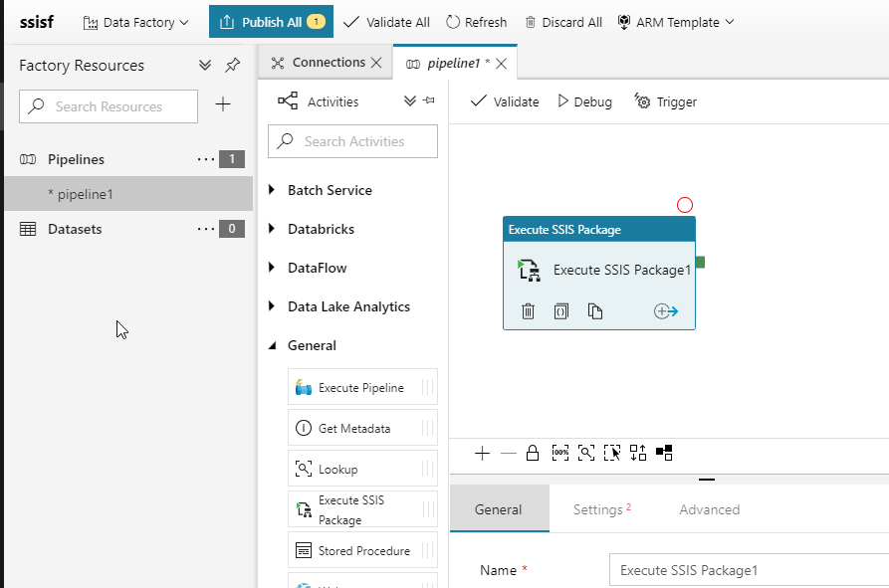The width and height of the screenshot is (889, 588).
Task: Open the Settings properties tab
Action: click(x=598, y=509)
